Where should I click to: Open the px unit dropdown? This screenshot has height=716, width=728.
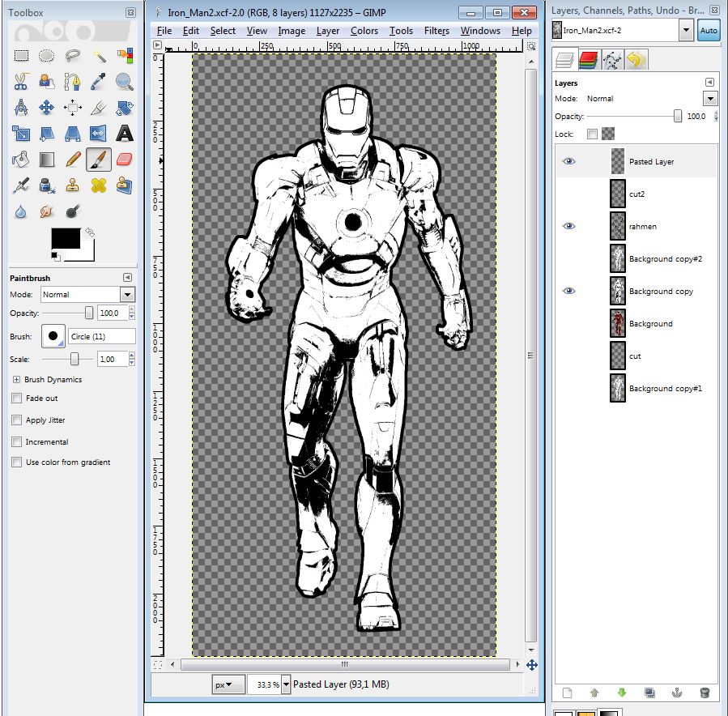click(228, 684)
